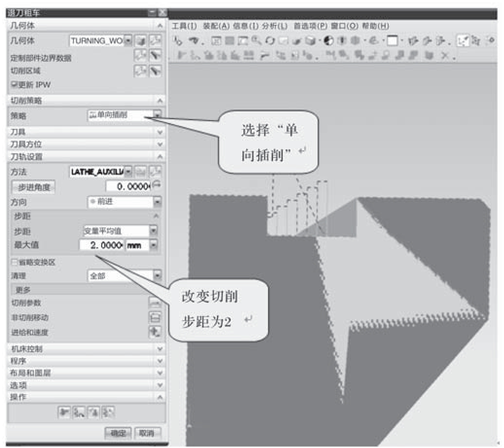Toggle the 更新 IPW checkbox
The width and height of the screenshot is (504, 448).
click(14, 85)
